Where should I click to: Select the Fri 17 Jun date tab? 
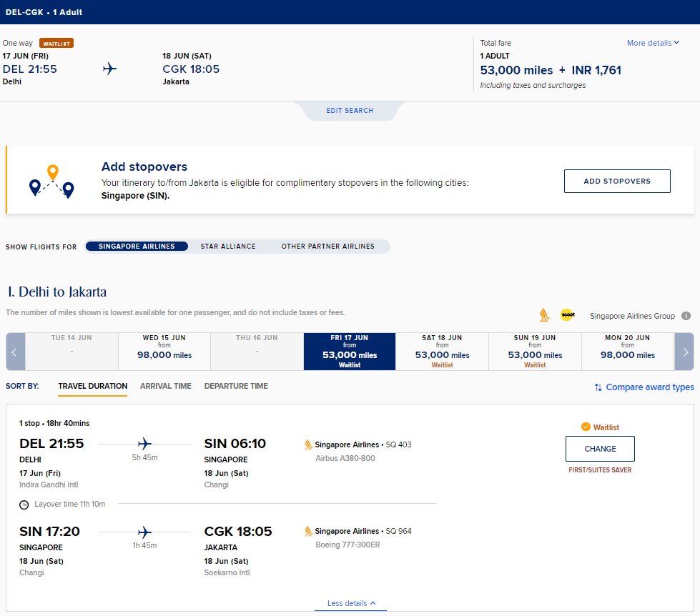(x=350, y=352)
